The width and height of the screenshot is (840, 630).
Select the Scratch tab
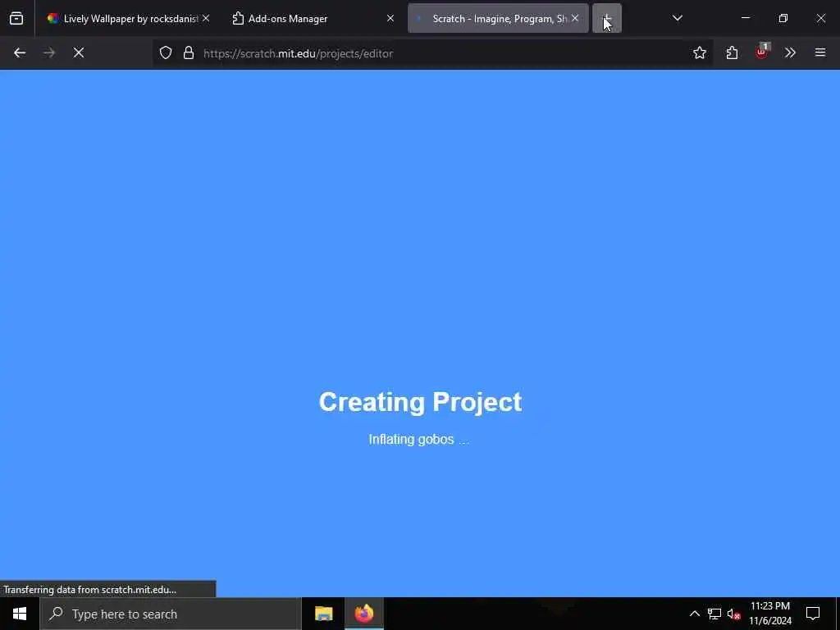[498, 19]
